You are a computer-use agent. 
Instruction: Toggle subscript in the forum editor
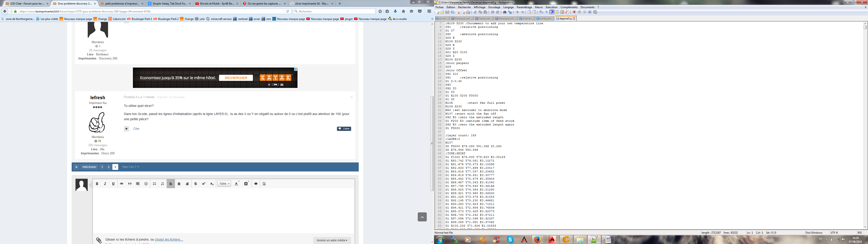point(212,184)
